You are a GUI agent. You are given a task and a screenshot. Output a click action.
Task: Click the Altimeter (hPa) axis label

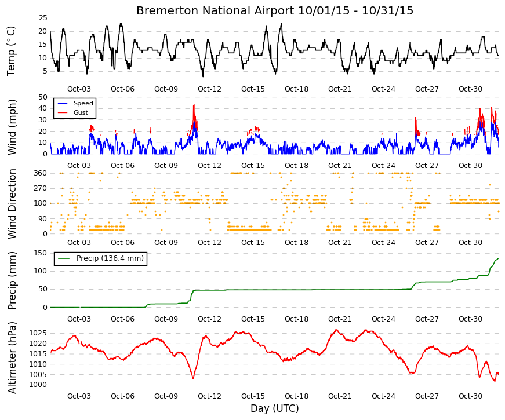[x=12, y=357]
